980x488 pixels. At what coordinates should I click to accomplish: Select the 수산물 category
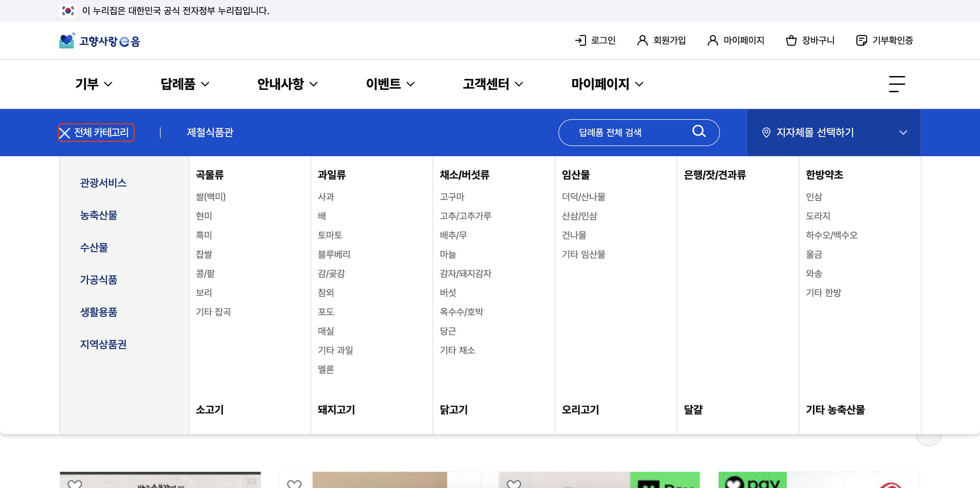(x=94, y=247)
